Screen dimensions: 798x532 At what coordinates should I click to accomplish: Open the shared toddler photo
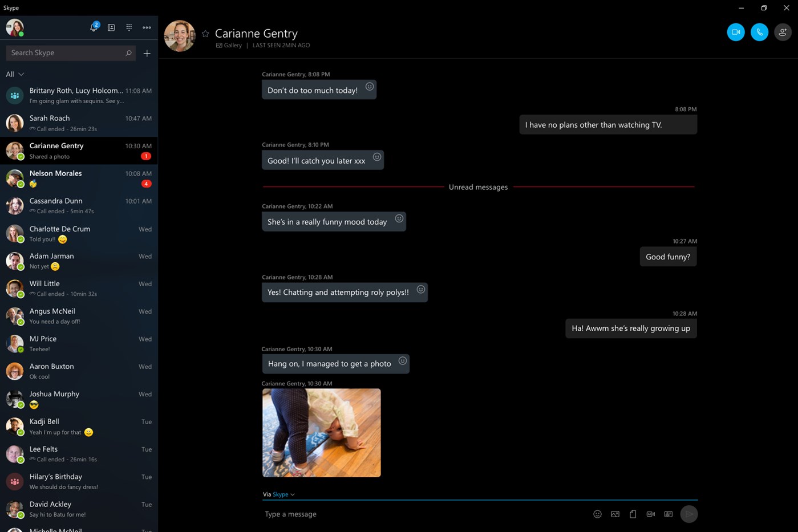pos(321,432)
